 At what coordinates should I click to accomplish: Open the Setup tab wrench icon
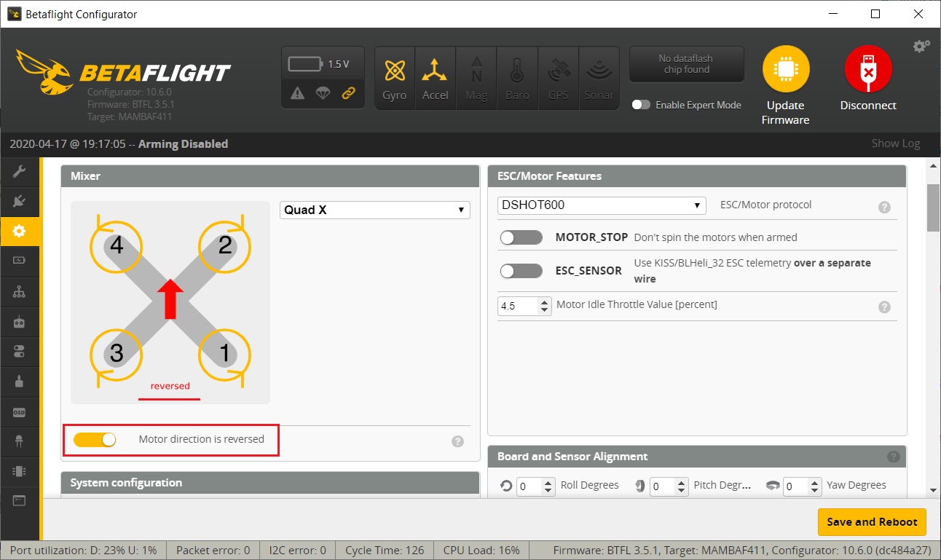(x=19, y=171)
